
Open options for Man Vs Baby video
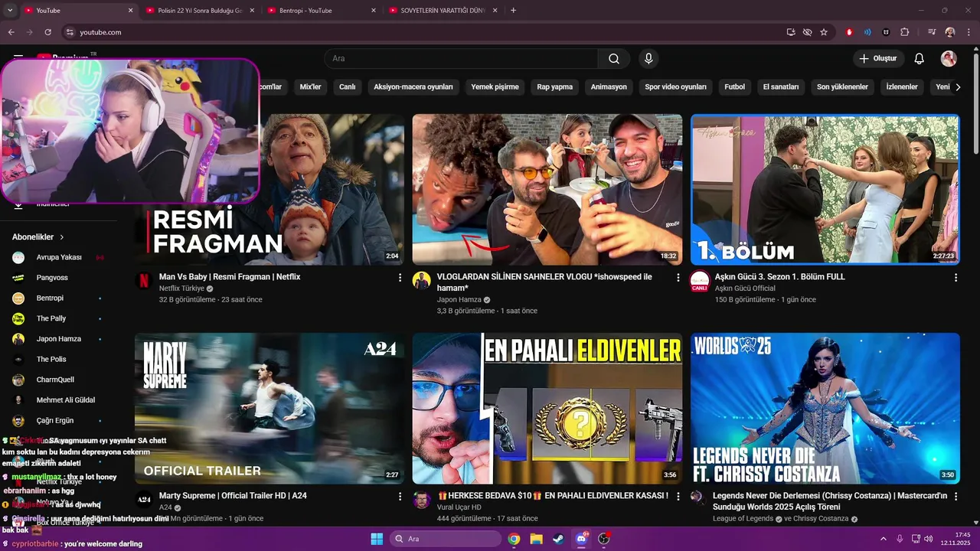(x=400, y=278)
